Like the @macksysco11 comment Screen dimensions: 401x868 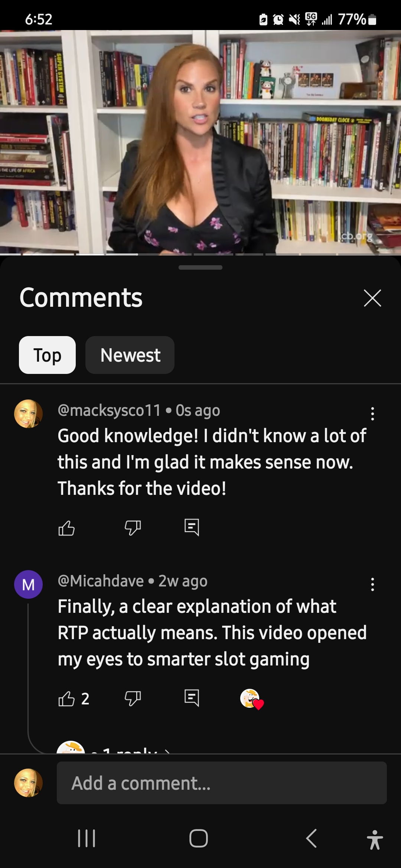click(67, 528)
